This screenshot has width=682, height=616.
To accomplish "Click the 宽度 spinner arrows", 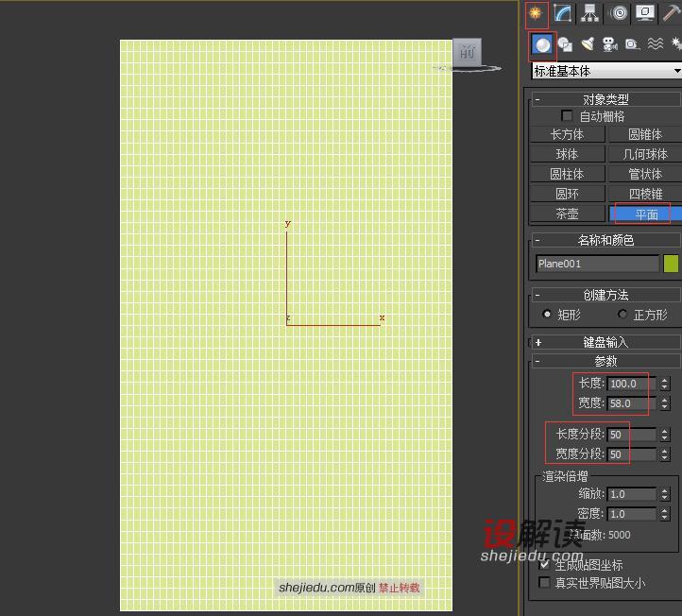I will pyautogui.click(x=664, y=403).
